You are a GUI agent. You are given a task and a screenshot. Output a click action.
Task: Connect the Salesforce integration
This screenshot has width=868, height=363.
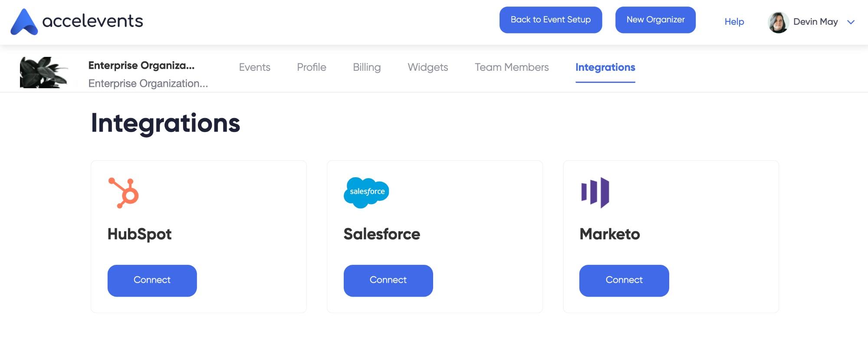coord(388,280)
